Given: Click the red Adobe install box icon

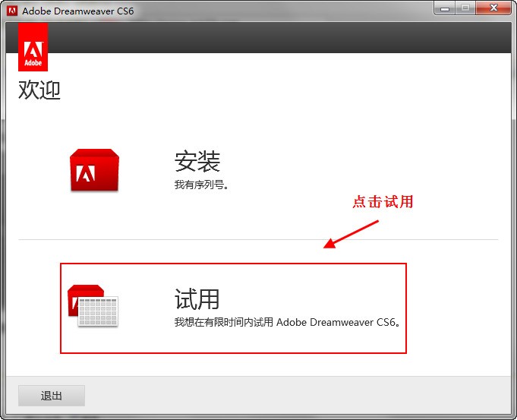Looking at the screenshot, I should (x=94, y=170).
